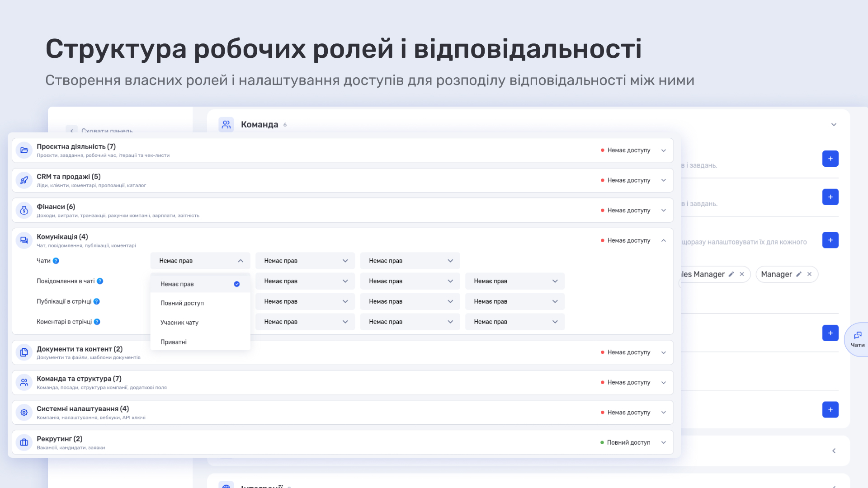Edit the Sales Manager role tag pencil

pos(731,274)
